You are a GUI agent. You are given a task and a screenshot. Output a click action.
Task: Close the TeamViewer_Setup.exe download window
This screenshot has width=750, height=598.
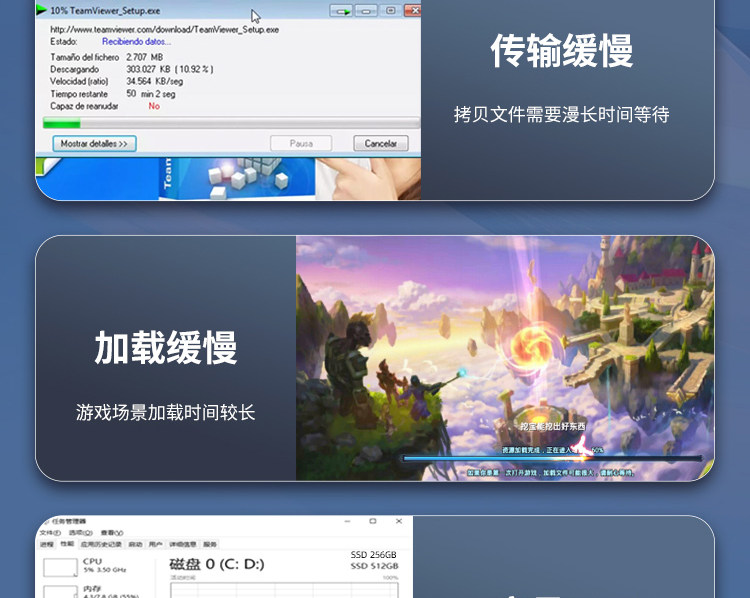tap(412, 10)
